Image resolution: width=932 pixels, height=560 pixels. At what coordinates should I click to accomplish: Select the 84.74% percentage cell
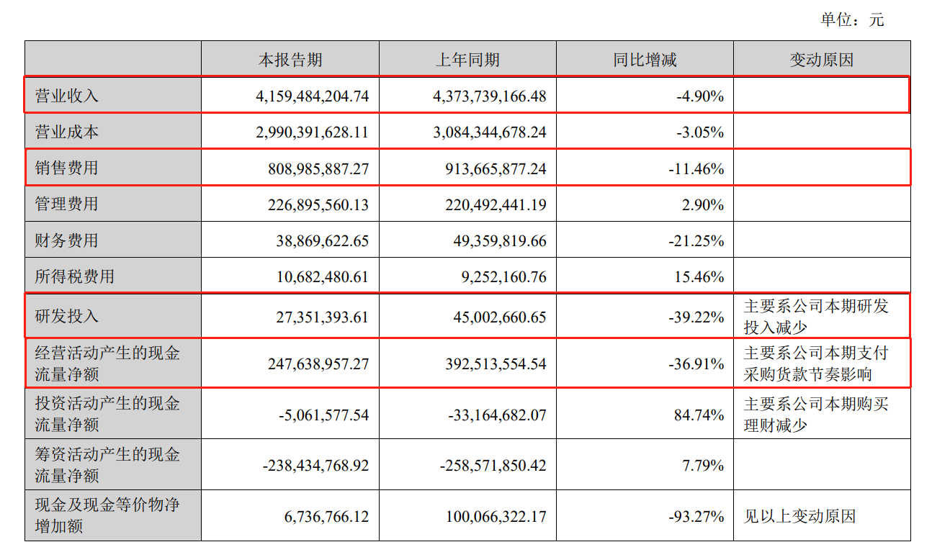(702, 415)
